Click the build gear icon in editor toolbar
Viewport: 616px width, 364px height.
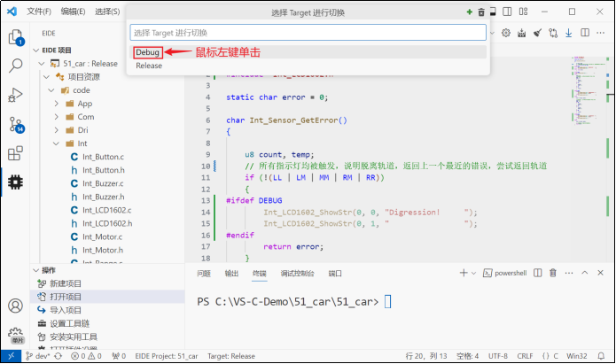[506, 33]
